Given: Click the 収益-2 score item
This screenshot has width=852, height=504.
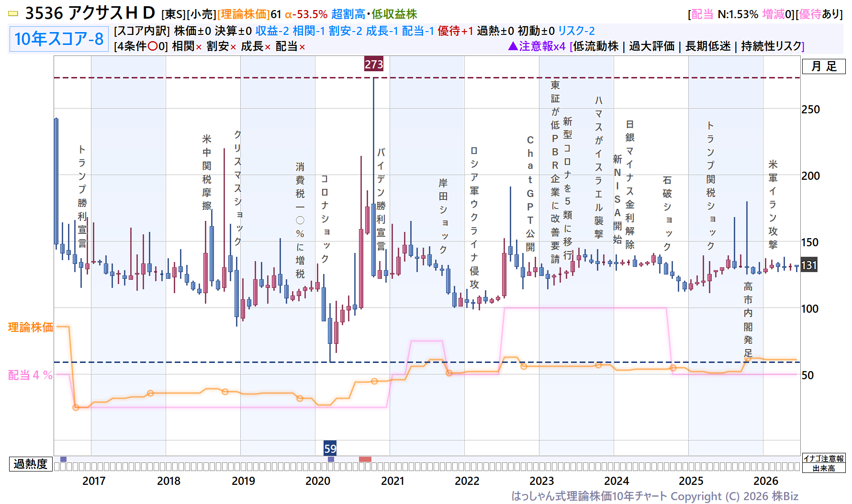Looking at the screenshot, I should coord(272,31).
